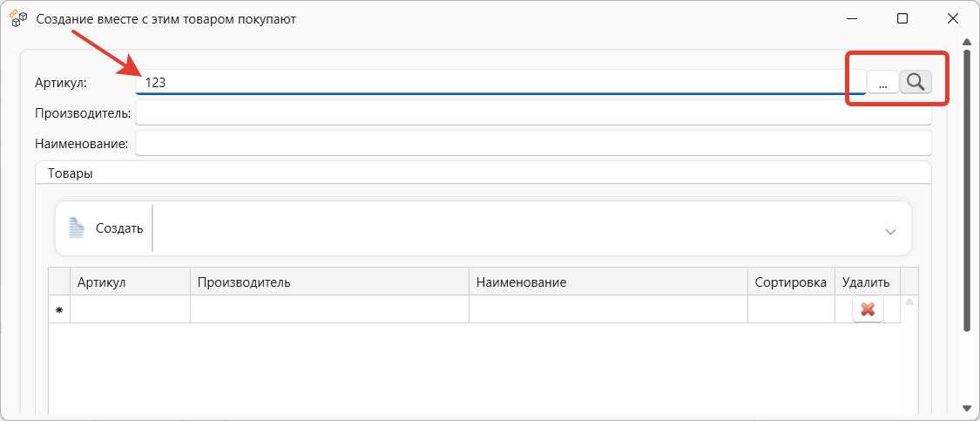980x421 pixels.
Task: Click the red X delete button in row
Action: click(x=868, y=309)
